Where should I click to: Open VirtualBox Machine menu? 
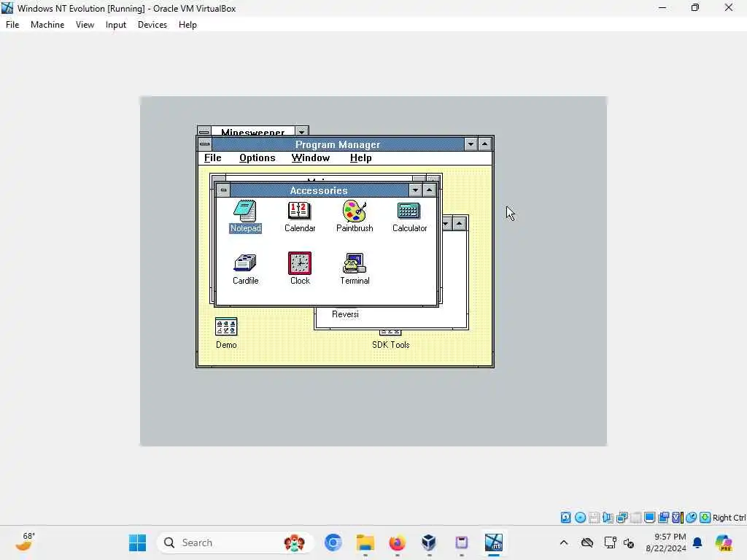click(47, 25)
